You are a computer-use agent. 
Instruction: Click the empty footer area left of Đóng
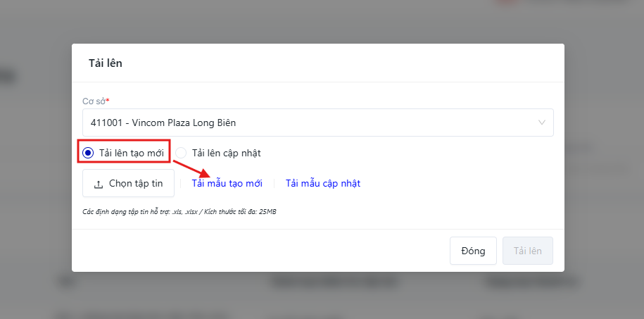tap(260, 251)
